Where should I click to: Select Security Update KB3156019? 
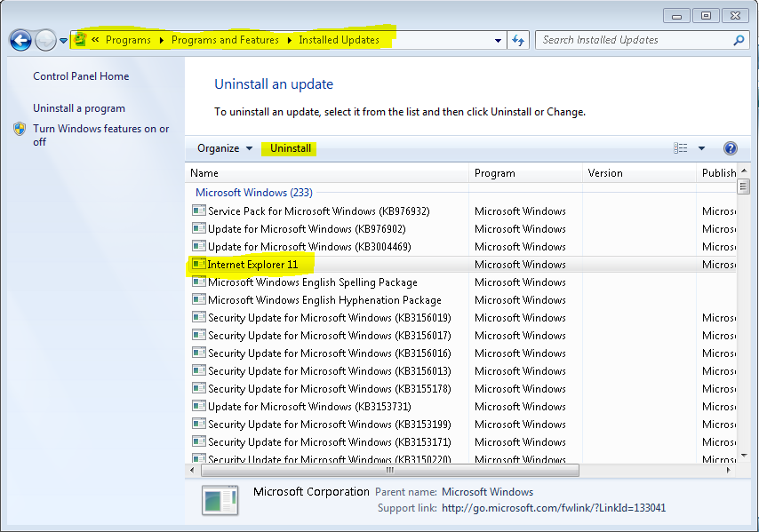point(330,318)
